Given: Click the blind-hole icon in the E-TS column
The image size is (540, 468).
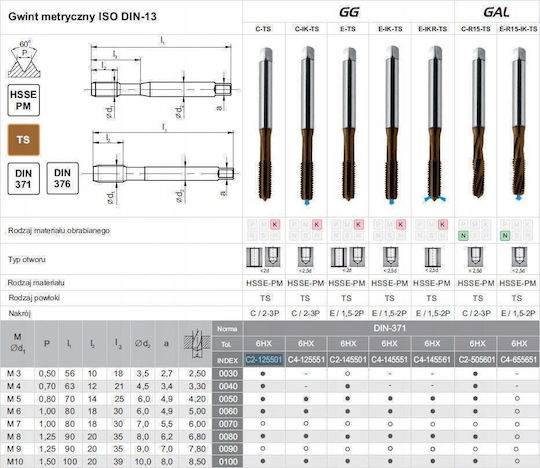Looking at the screenshot, I should tap(357, 256).
